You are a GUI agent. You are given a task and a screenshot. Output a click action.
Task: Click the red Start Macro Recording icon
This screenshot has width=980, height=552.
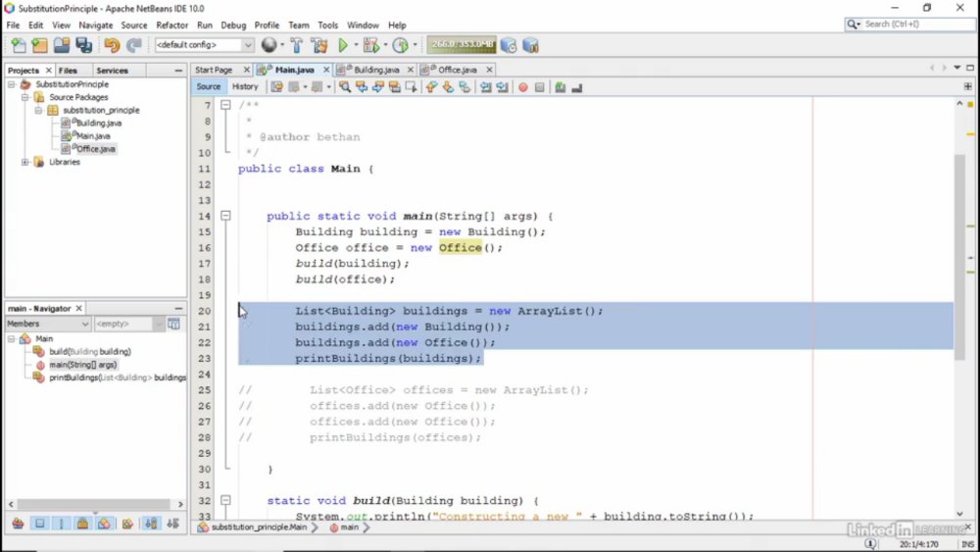pyautogui.click(x=523, y=87)
